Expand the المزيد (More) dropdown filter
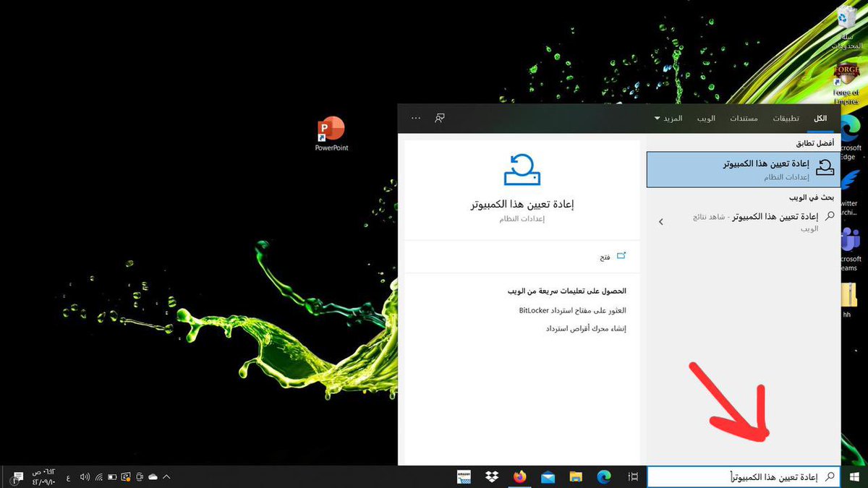Screen dimensions: 868x488 click(x=668, y=118)
